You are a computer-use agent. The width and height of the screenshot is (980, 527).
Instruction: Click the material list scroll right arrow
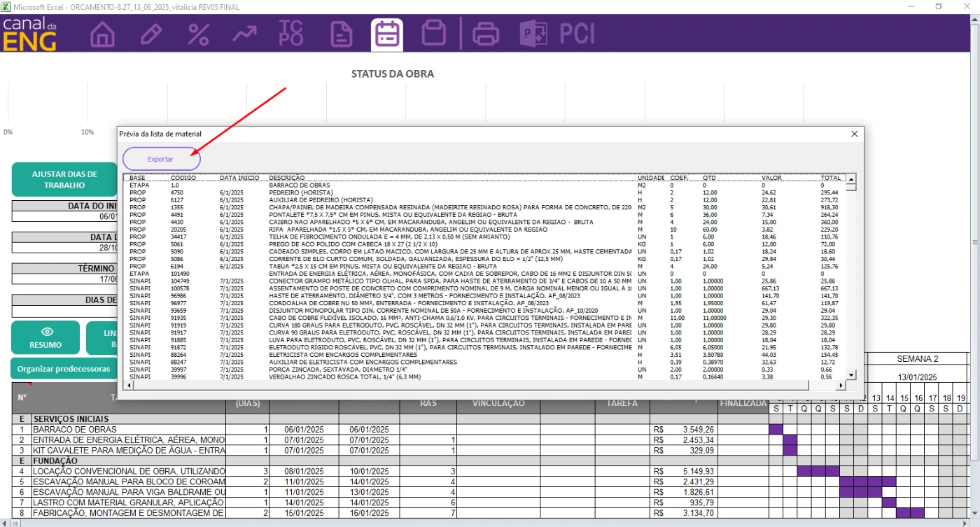(x=841, y=386)
